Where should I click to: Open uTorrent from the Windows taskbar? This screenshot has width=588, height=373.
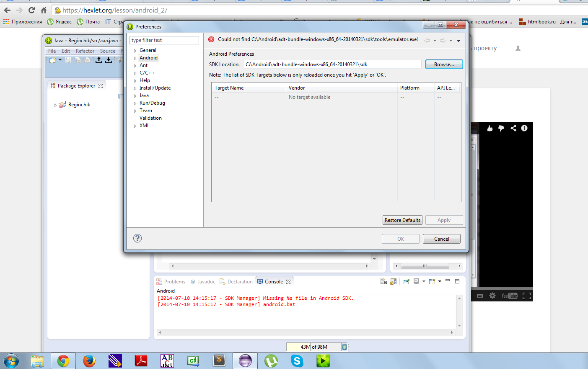[271, 361]
